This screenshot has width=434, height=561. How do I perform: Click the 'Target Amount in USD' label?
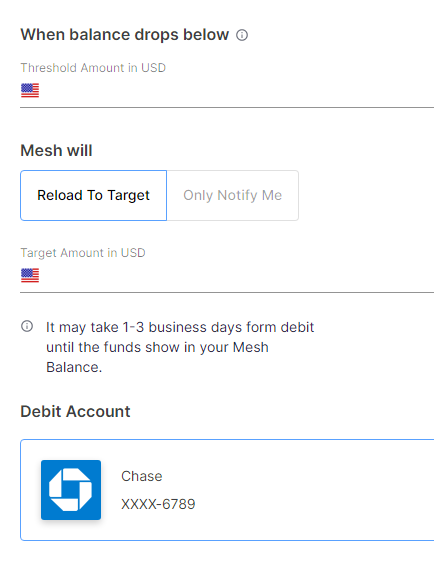click(x=83, y=253)
